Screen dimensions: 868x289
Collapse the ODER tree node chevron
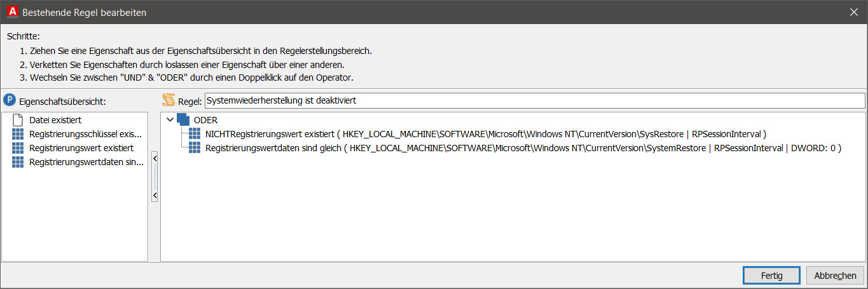coord(170,119)
